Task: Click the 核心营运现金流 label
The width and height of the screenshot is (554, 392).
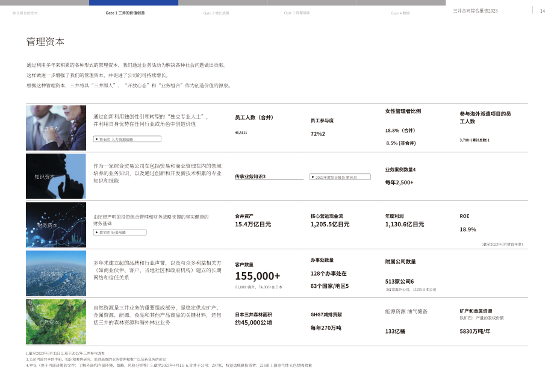Action: pyautogui.click(x=327, y=216)
